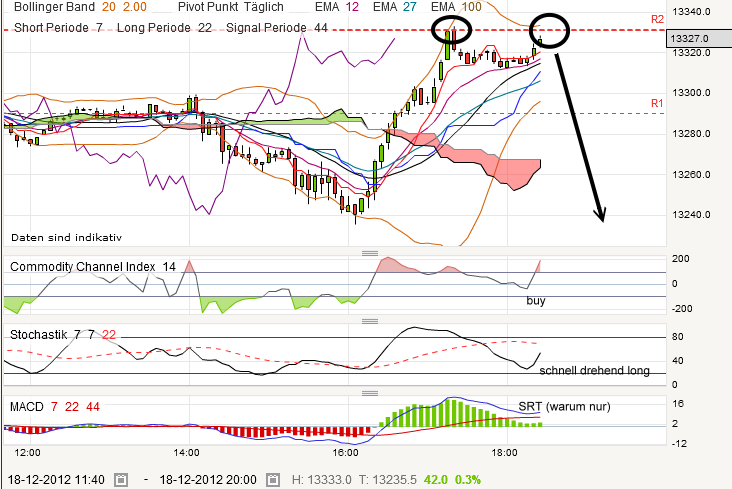Click the 'Daten sind indikativ' notice
Image resolution: width=732 pixels, height=489 pixels.
click(66, 238)
